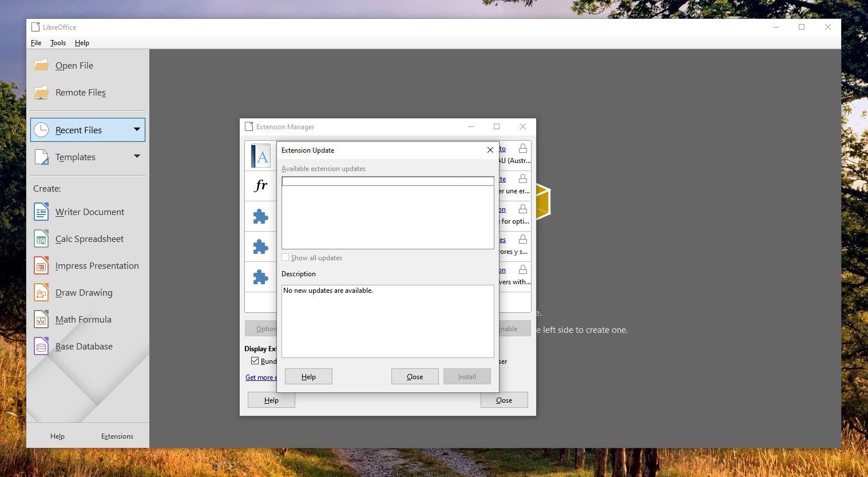This screenshot has width=868, height=477.
Task: Click lock icon on the AU (Austr... row
Action: 522,149
